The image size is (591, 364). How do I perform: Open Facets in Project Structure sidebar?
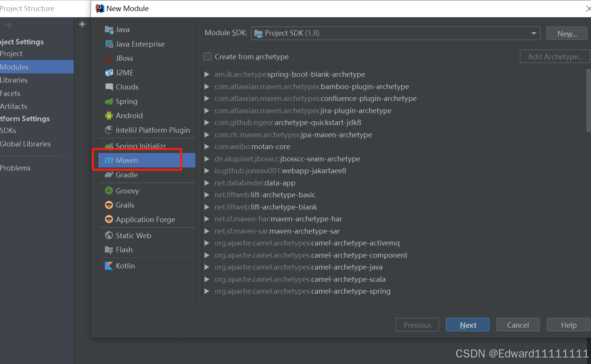tap(37, 93)
